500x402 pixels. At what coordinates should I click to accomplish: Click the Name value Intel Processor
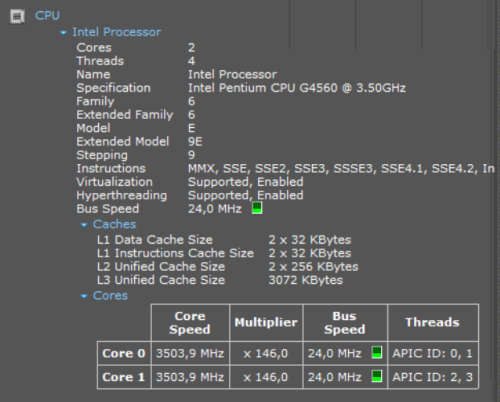[x=232, y=74]
